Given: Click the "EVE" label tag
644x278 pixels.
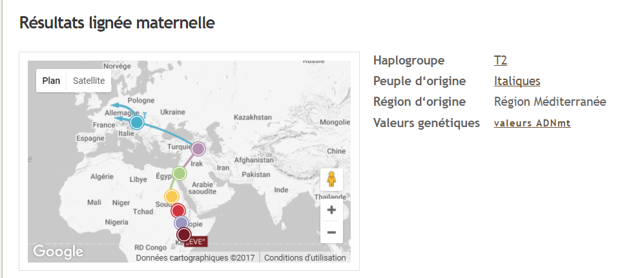Looking at the screenshot, I should tap(196, 242).
